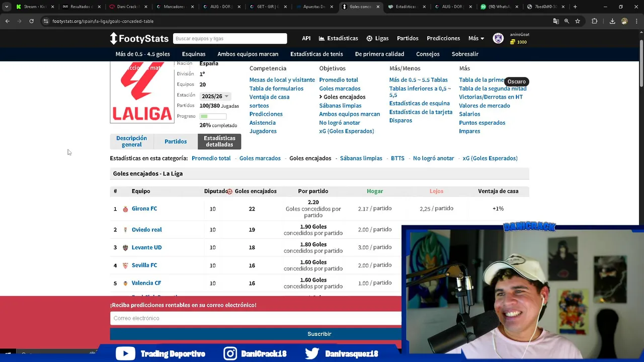Viewport: 644px width, 362px height.
Task: Click the Tabla de formularios link
Action: point(276,88)
